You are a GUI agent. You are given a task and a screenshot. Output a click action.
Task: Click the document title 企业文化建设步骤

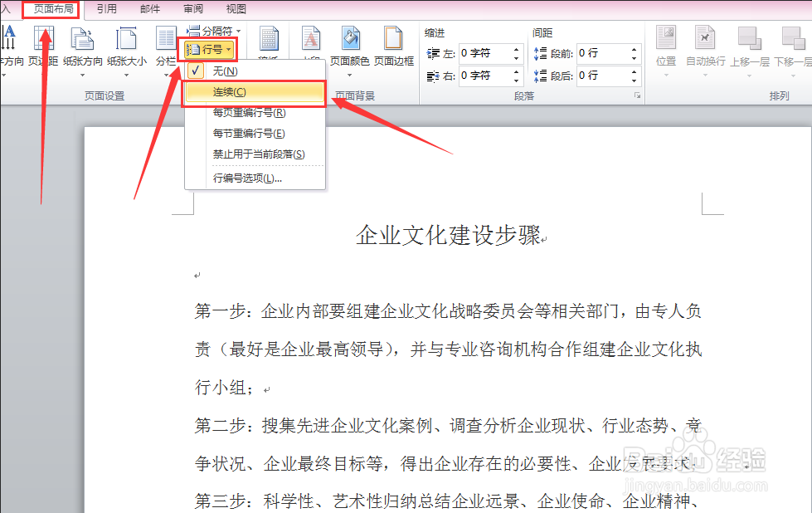[x=449, y=235]
